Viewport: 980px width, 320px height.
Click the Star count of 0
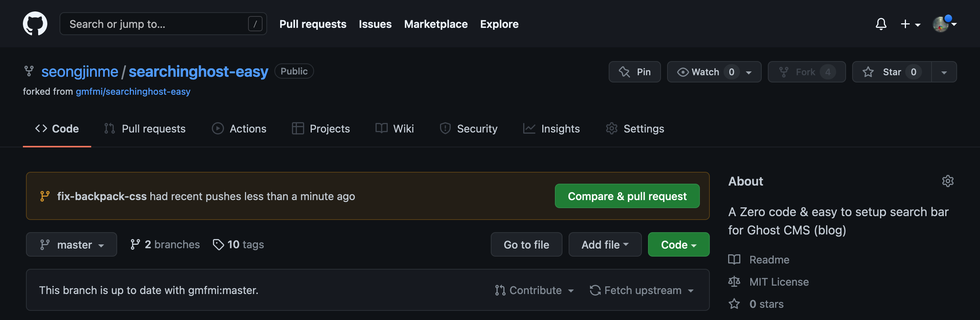[914, 72]
